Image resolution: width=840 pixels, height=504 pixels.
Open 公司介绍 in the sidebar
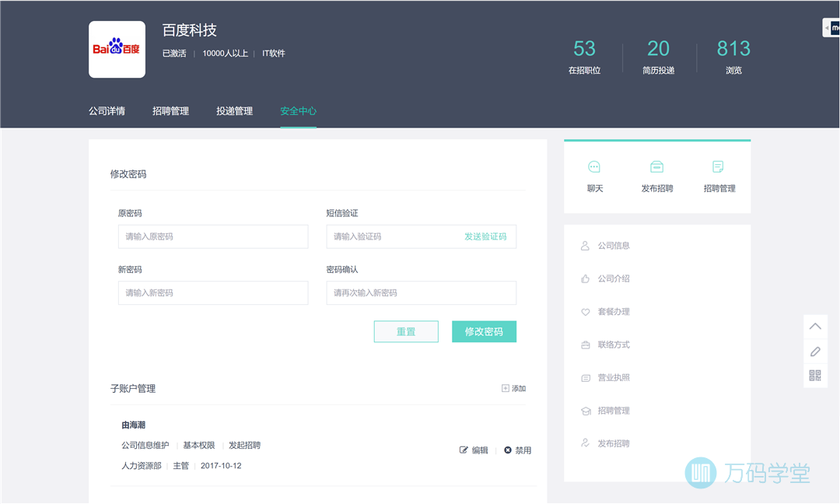coord(614,279)
